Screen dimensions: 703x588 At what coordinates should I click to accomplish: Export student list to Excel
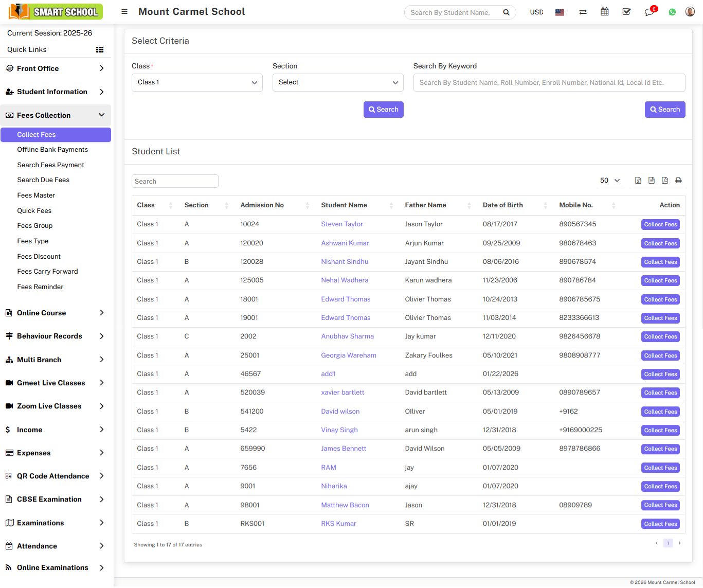(638, 181)
